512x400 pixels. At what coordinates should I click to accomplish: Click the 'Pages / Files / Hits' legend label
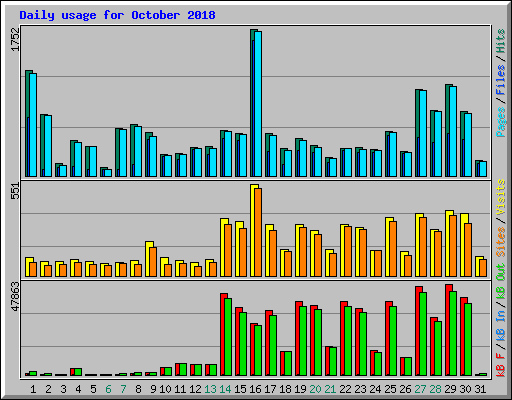coord(500,83)
